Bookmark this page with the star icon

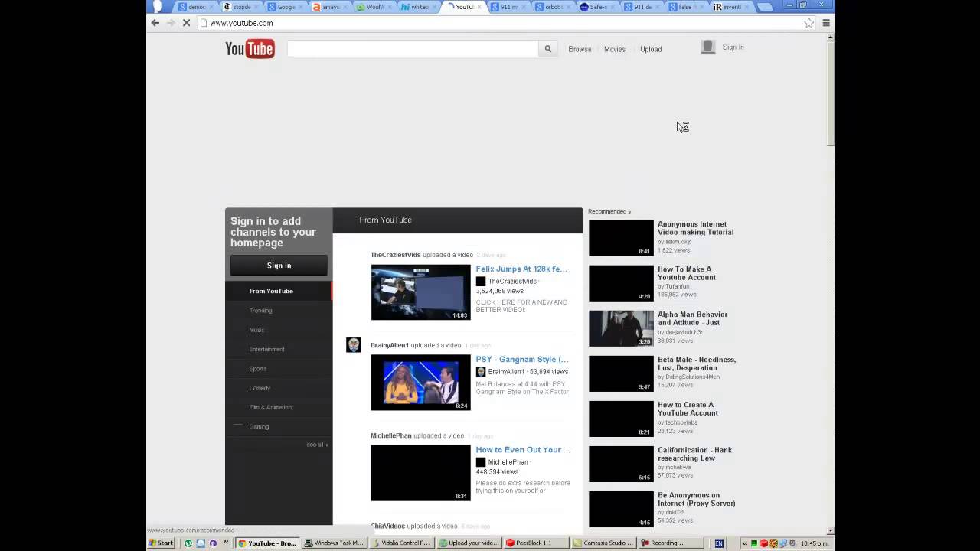[809, 23]
